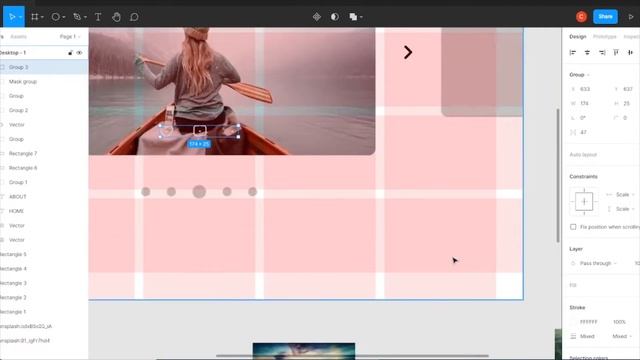The height and width of the screenshot is (360, 640).
Task: Click the stroke opacity 100% field
Action: 619,322
